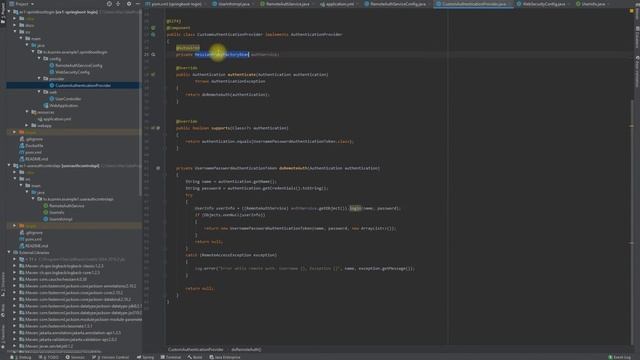This screenshot has width=640, height=360.
Task: Click doRemoteAuth() breadcrumb
Action: click(x=246, y=349)
